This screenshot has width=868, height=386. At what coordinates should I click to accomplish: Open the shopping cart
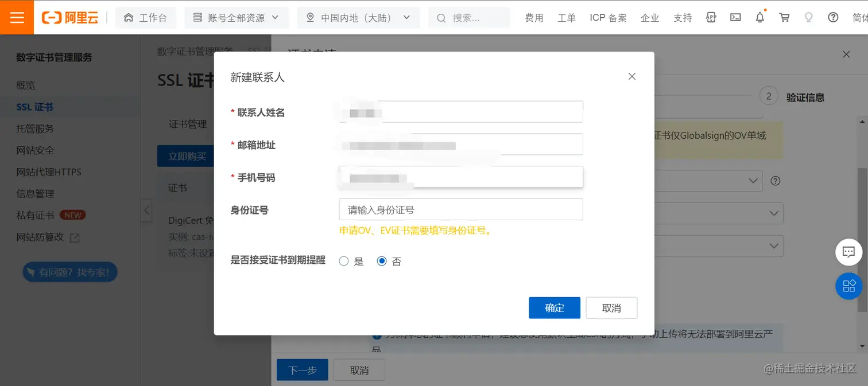[x=784, y=17]
